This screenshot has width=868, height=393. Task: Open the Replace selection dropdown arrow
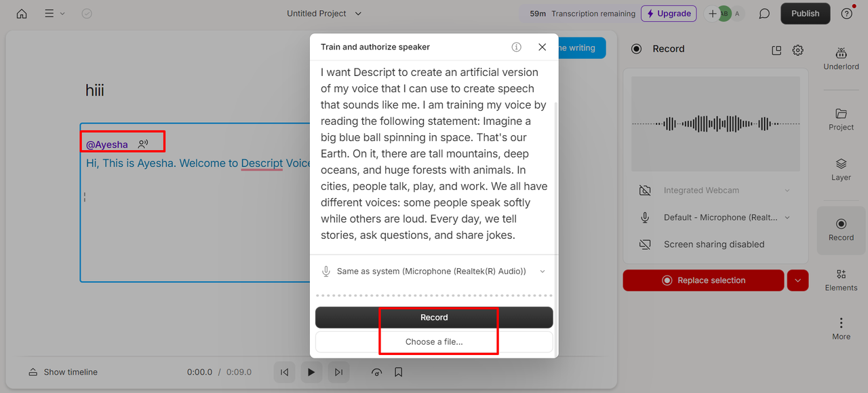pos(797,280)
